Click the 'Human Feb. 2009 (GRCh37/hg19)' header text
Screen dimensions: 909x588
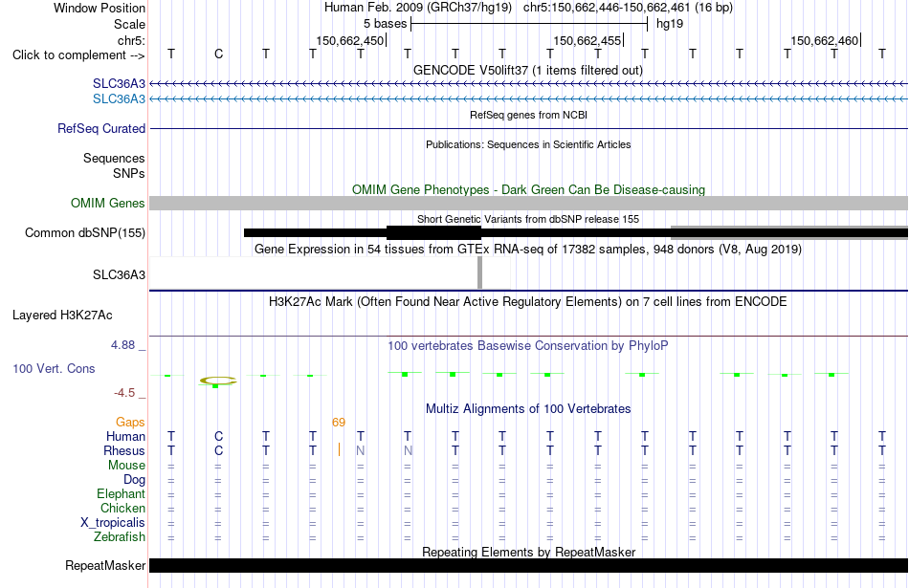coord(418,8)
